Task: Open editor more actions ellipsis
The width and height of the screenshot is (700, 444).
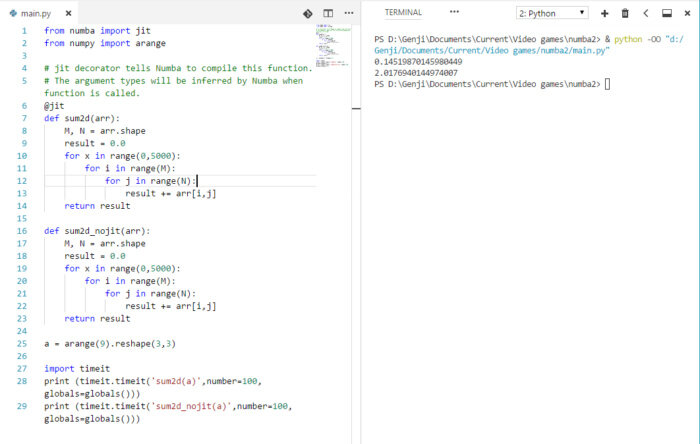Action: [x=349, y=13]
